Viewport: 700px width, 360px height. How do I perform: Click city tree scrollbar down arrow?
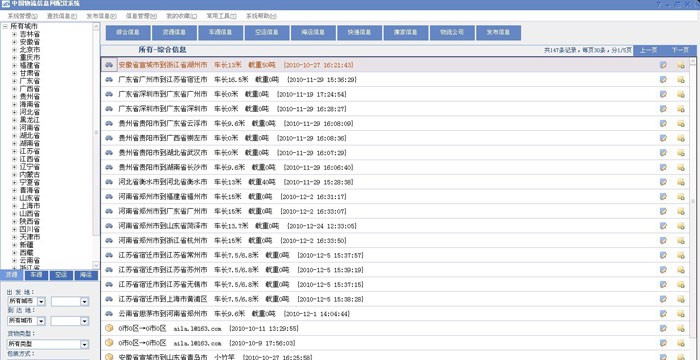pos(96,265)
